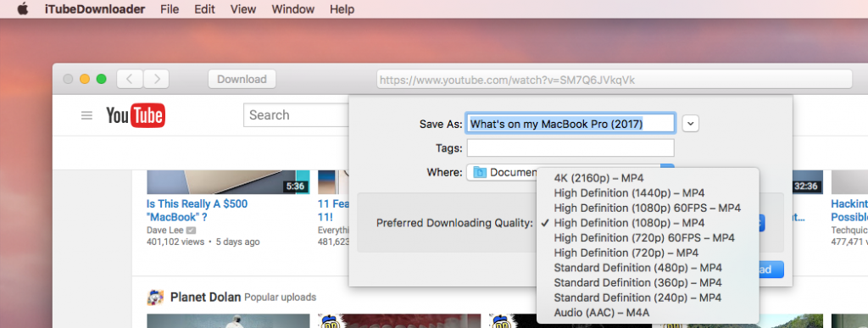Open the File menu

170,9
